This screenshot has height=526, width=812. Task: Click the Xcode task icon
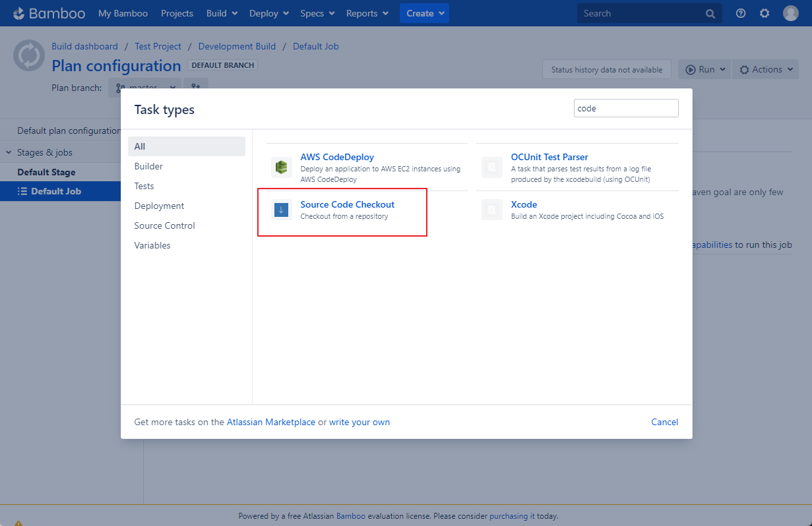[492, 210]
